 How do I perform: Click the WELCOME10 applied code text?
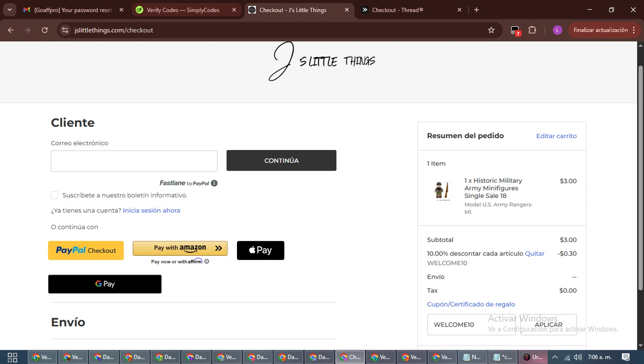[447, 263]
